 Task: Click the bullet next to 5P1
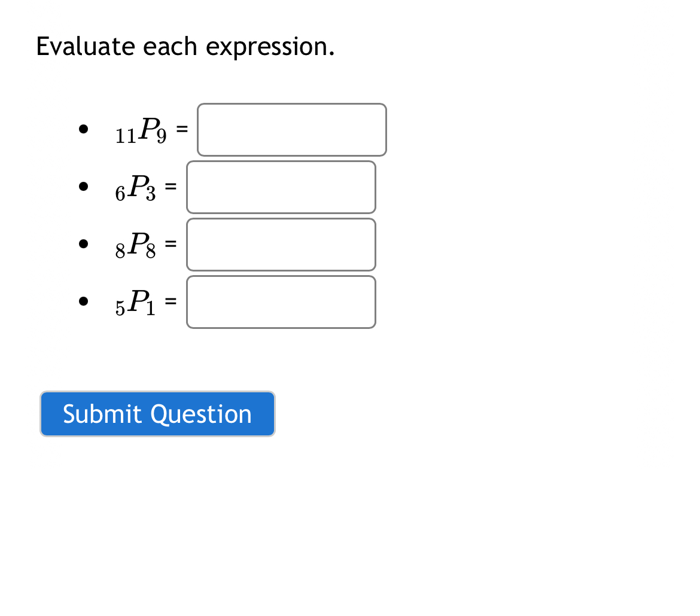pos(83,300)
